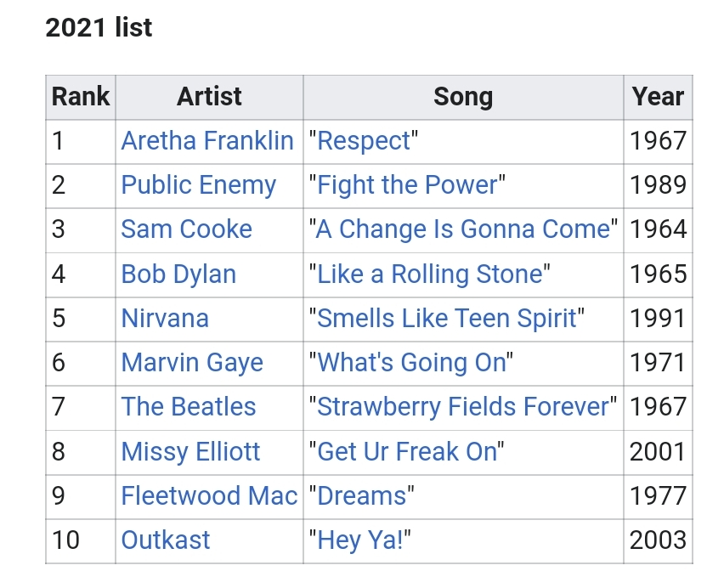Screen dimensions: 724x588
Task: Click the "Fight the Power" song link
Action: pos(407,185)
